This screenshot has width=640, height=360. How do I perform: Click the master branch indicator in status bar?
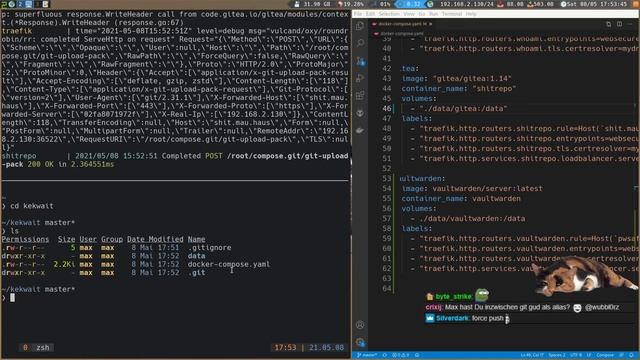(x=367, y=355)
